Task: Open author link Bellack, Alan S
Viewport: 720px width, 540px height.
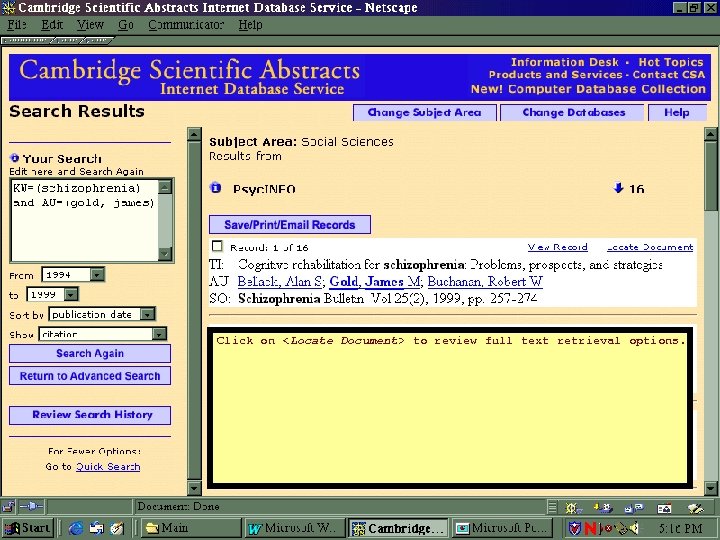Action: point(280,281)
